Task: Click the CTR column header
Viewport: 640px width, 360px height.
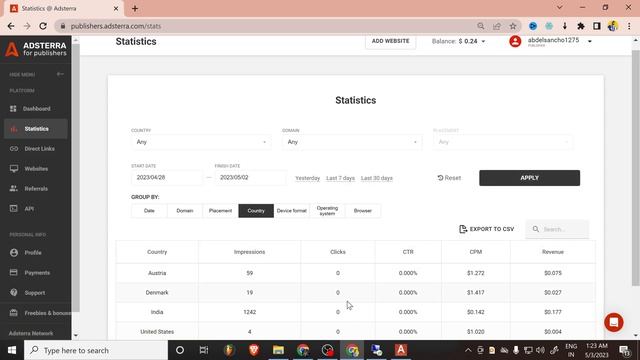Action: 408,252
